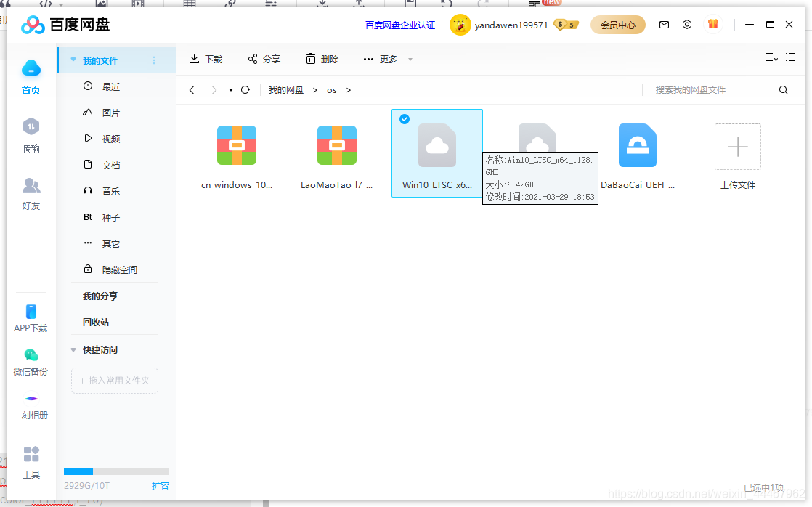The image size is (812, 507).
Task: Open the settings hexagon icon
Action: (x=686, y=25)
